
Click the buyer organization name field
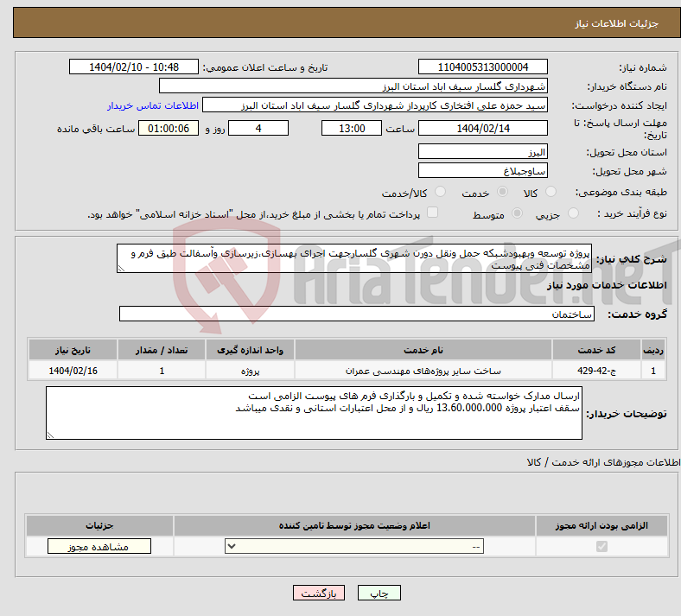point(353,86)
